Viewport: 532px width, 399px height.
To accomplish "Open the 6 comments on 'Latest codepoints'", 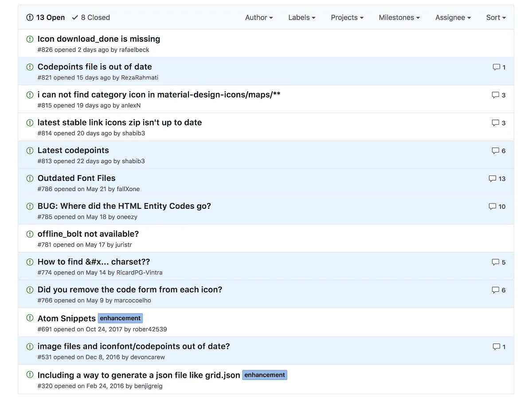I will pos(499,151).
